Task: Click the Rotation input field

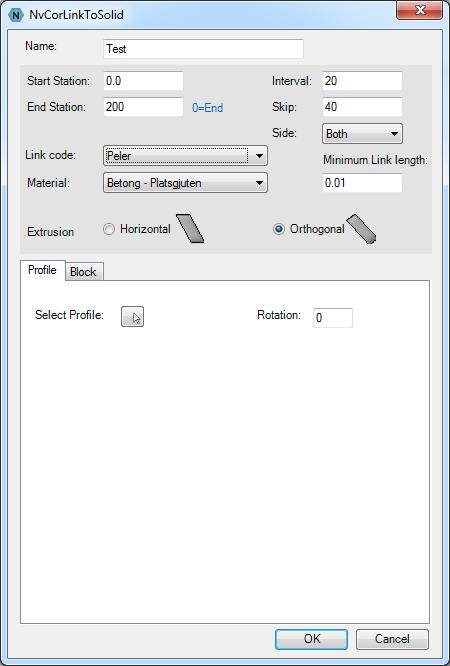Action: coord(333,318)
